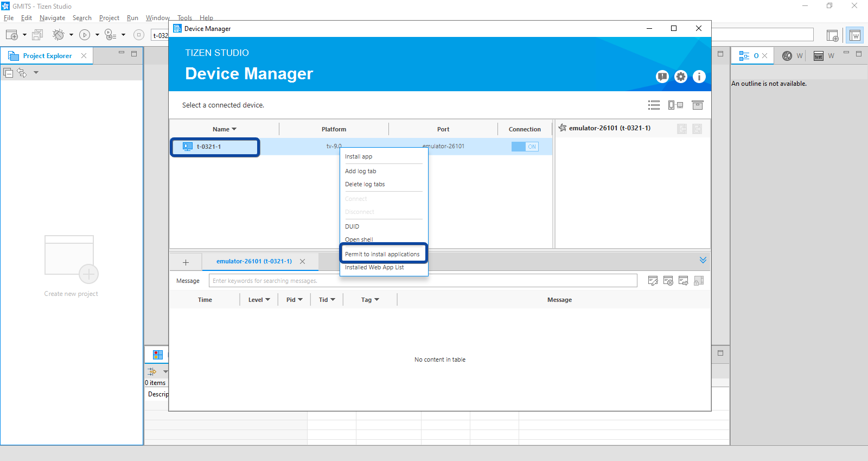Add a new log tab with plus
This screenshot has height=461, width=868.
[x=186, y=262]
